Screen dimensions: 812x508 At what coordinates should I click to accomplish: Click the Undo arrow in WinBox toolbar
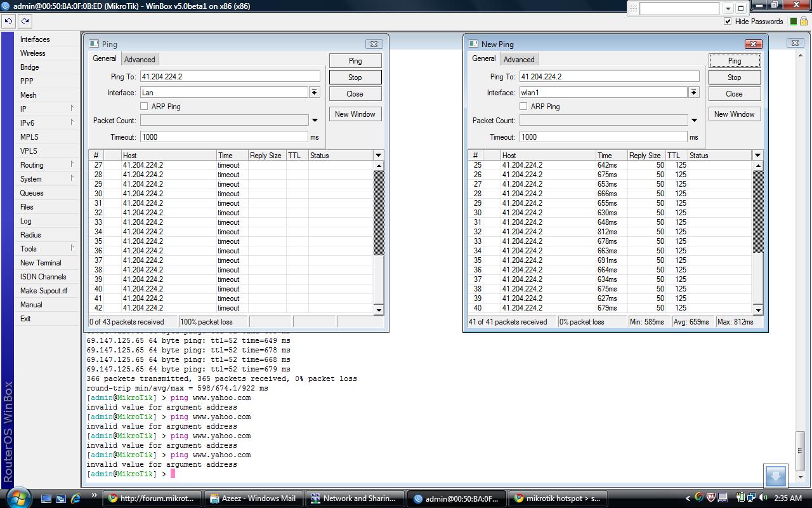(8, 21)
